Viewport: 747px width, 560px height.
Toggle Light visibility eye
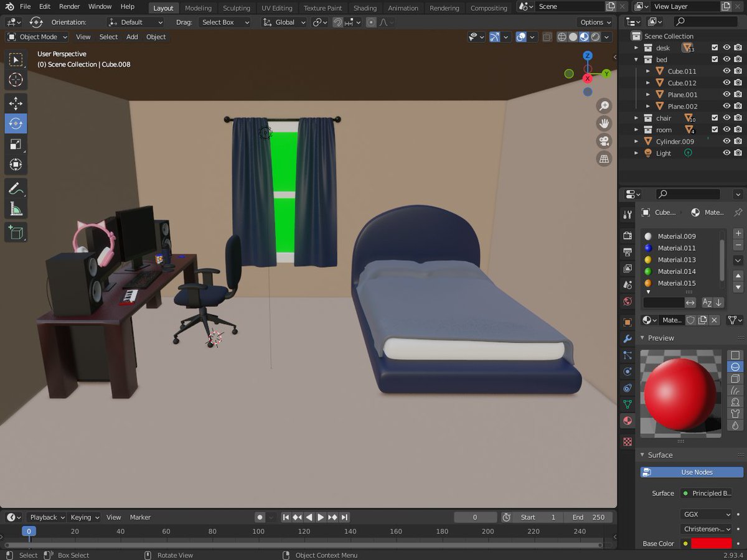coord(726,153)
